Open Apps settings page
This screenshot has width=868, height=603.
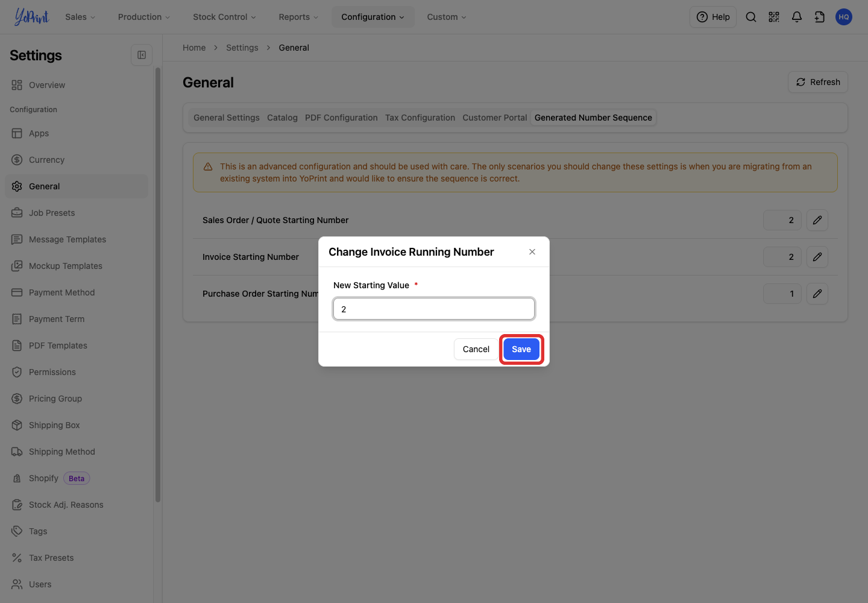pyautogui.click(x=77, y=133)
